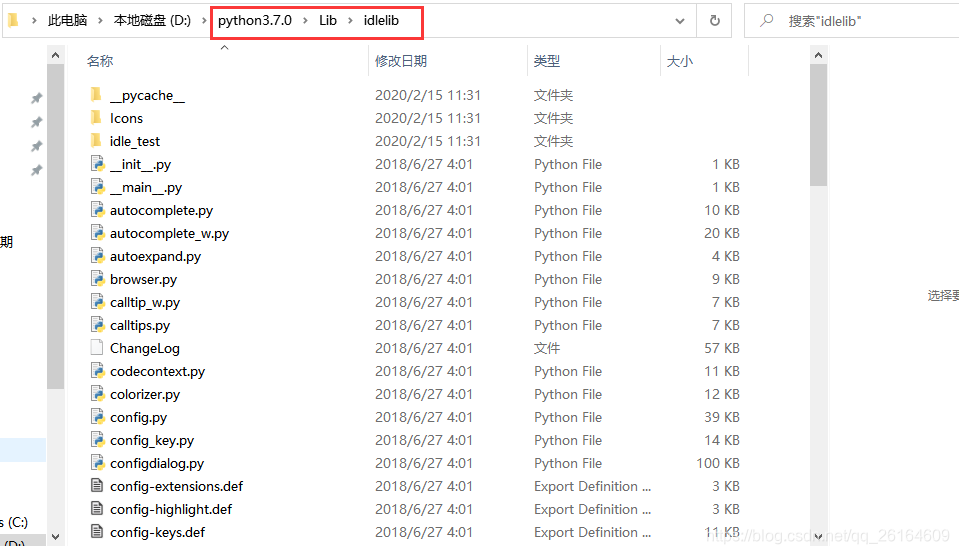Click the third quick access pin icon
Viewport: 959px width, 554px height.
point(37,146)
